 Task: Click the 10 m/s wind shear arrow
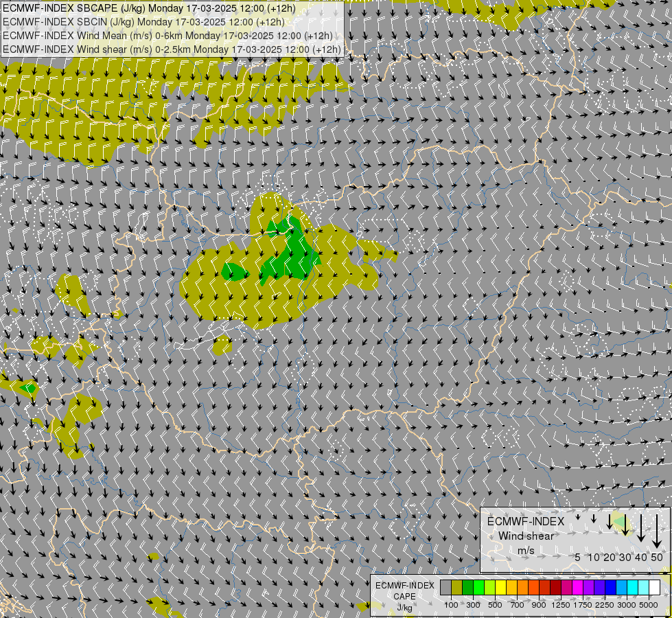coord(594,519)
